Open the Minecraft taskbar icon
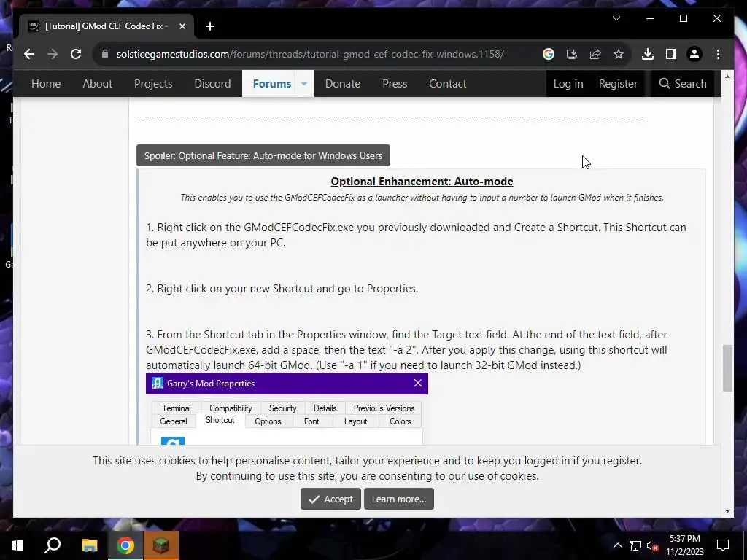The width and height of the screenshot is (747, 560). click(161, 545)
